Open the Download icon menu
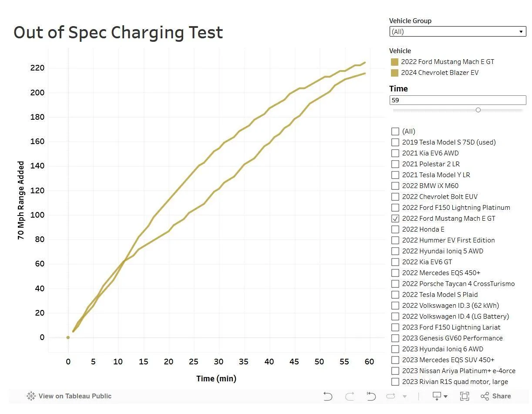532x414 pixels. [437, 396]
